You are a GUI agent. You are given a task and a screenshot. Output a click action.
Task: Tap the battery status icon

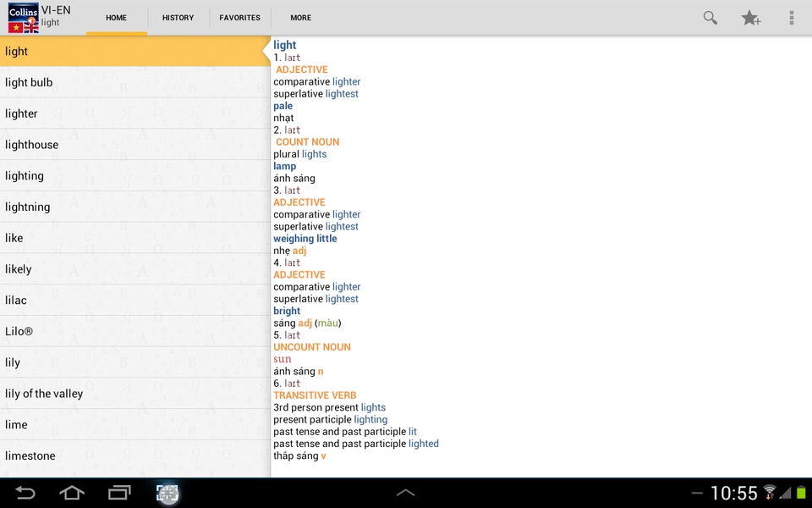(x=801, y=492)
